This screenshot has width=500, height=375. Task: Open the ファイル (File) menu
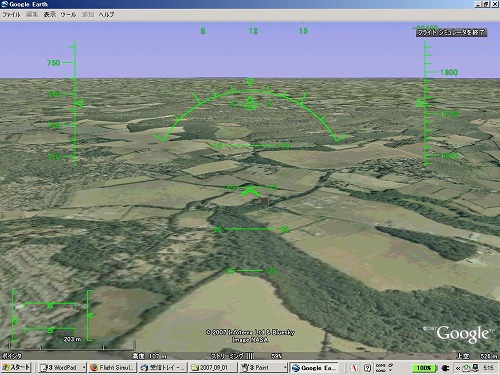(x=11, y=15)
